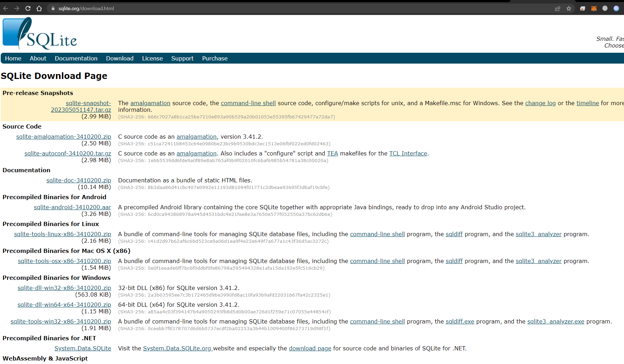
Task: Open sqlite3_analyzer link in Mac OS X row
Action: (x=538, y=261)
